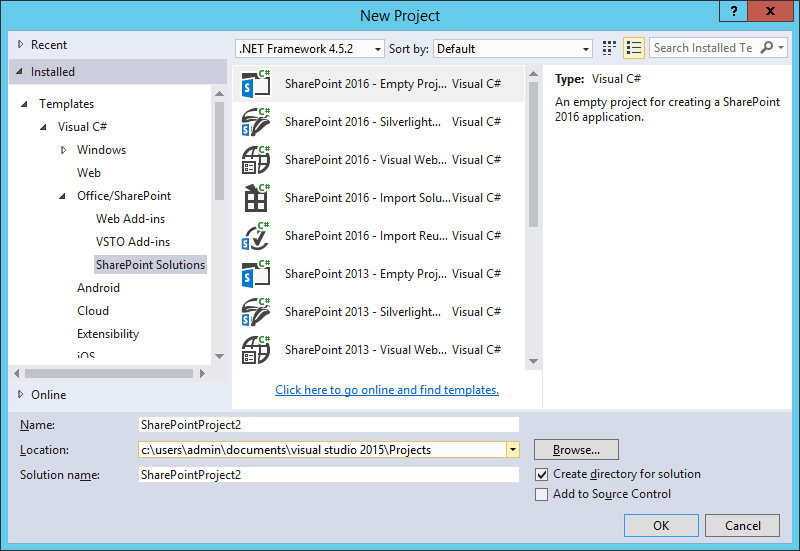
Task: Toggle Create directory for solution checkbox
Action: 541,474
